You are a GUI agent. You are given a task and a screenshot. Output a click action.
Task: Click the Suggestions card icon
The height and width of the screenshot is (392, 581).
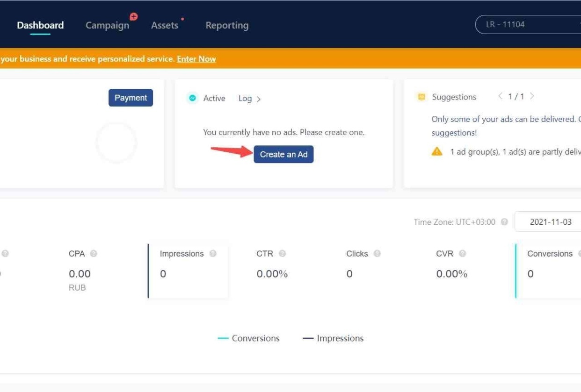[x=421, y=97]
